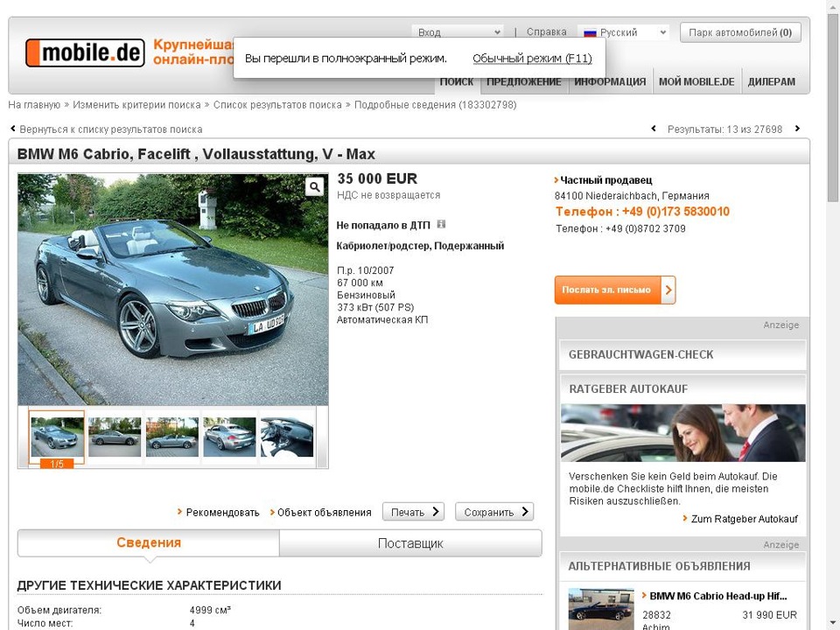Select fourth thumbnail rear view
Screen dimensions: 840x630
[x=229, y=437]
